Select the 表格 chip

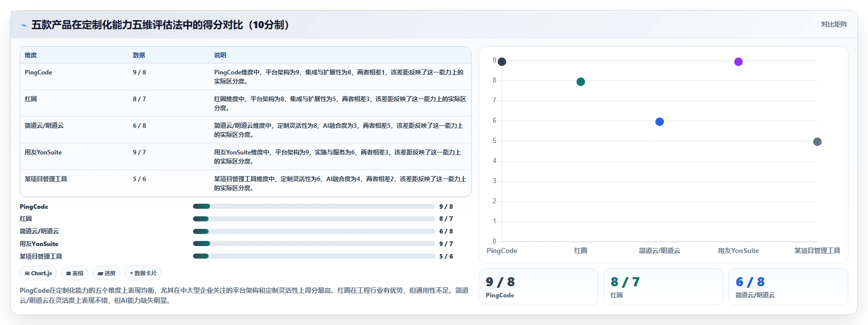(75, 273)
